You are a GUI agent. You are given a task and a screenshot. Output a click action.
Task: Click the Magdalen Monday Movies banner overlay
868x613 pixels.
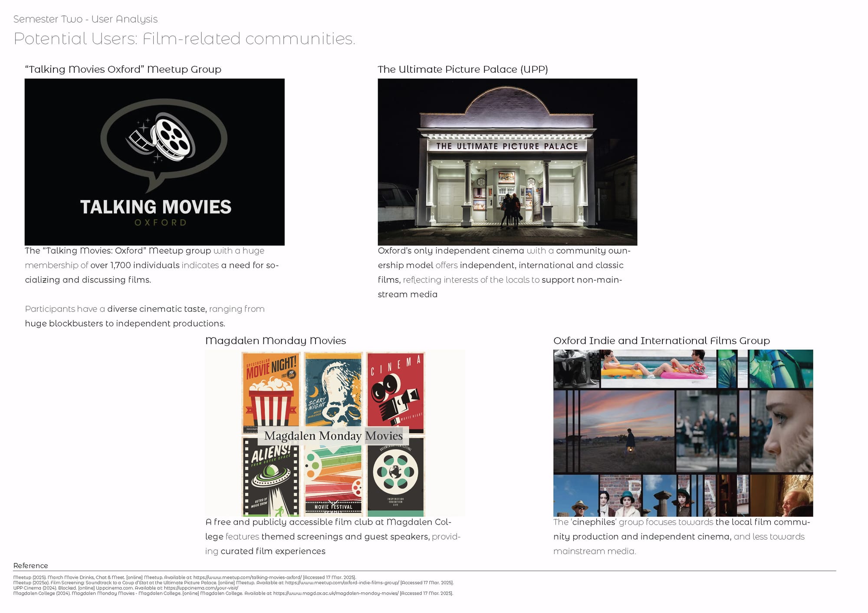(x=333, y=436)
